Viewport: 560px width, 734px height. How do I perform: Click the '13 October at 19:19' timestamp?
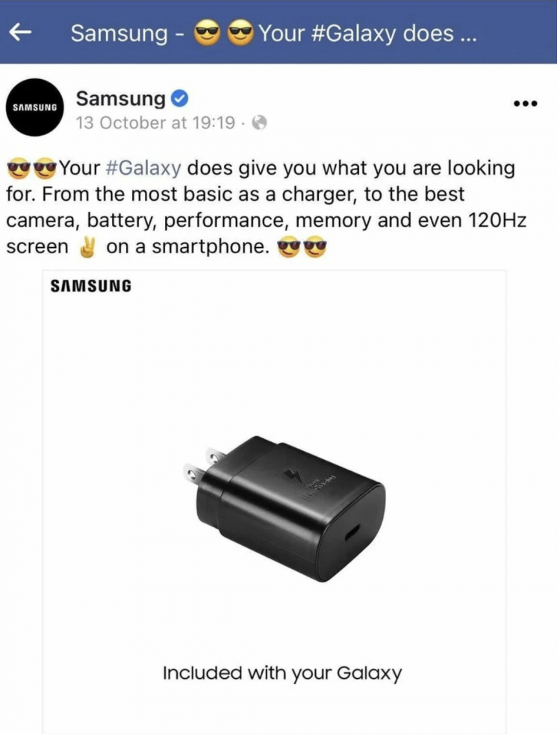(155, 122)
